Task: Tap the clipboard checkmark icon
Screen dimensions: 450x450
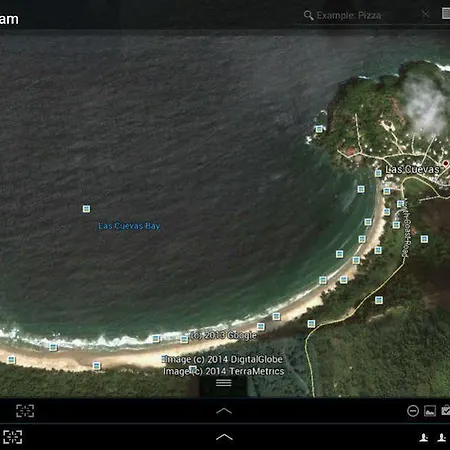Action: coord(446,410)
